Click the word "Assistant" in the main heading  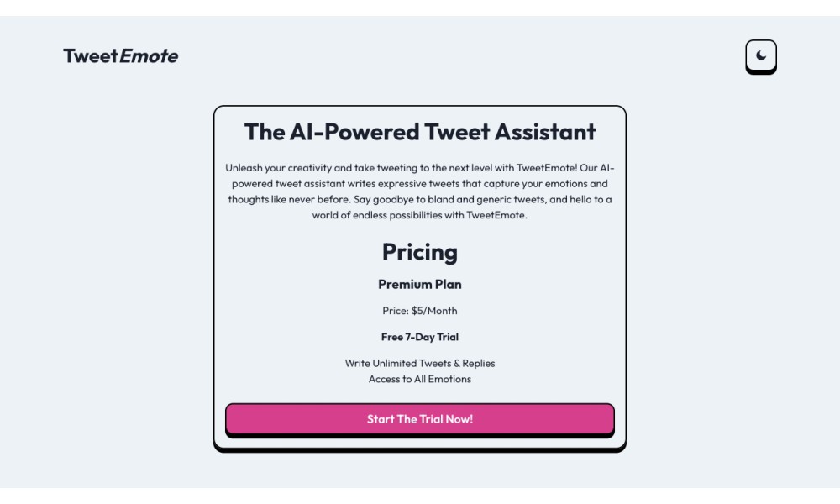point(544,132)
